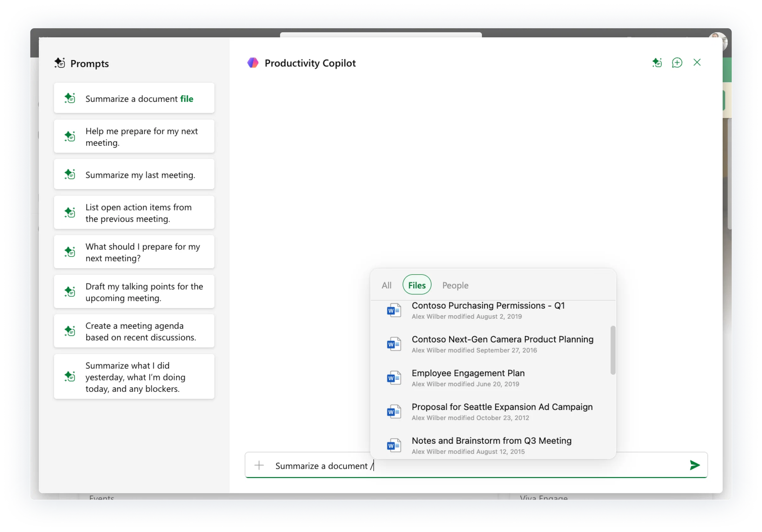Click 'Alex Wilber modified August 12, 2015' text
The height and width of the screenshot is (532, 762).
coord(468,452)
